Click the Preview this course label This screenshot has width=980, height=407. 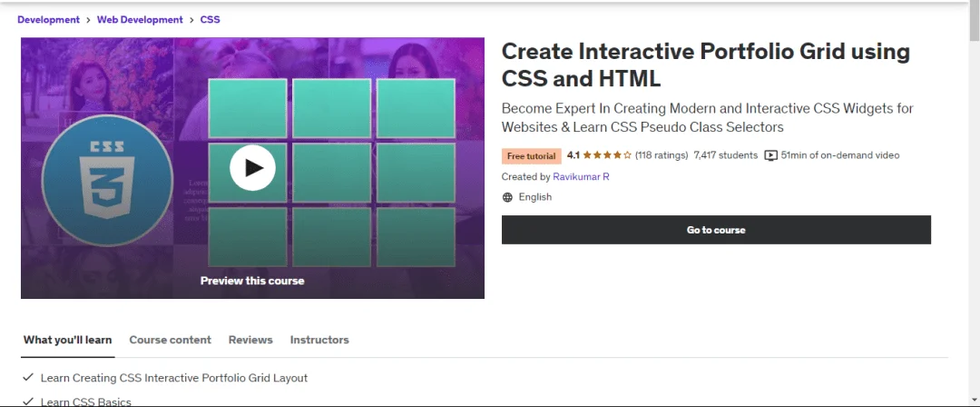(x=252, y=281)
